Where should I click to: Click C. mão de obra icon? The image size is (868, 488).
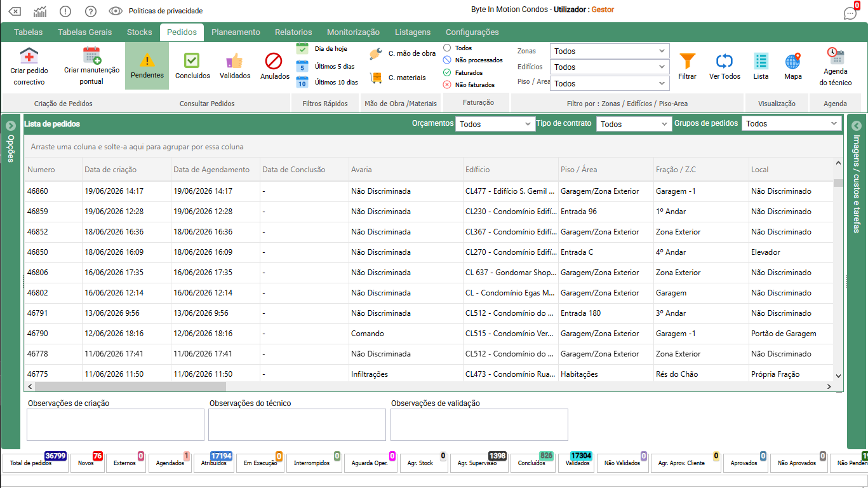(375, 54)
